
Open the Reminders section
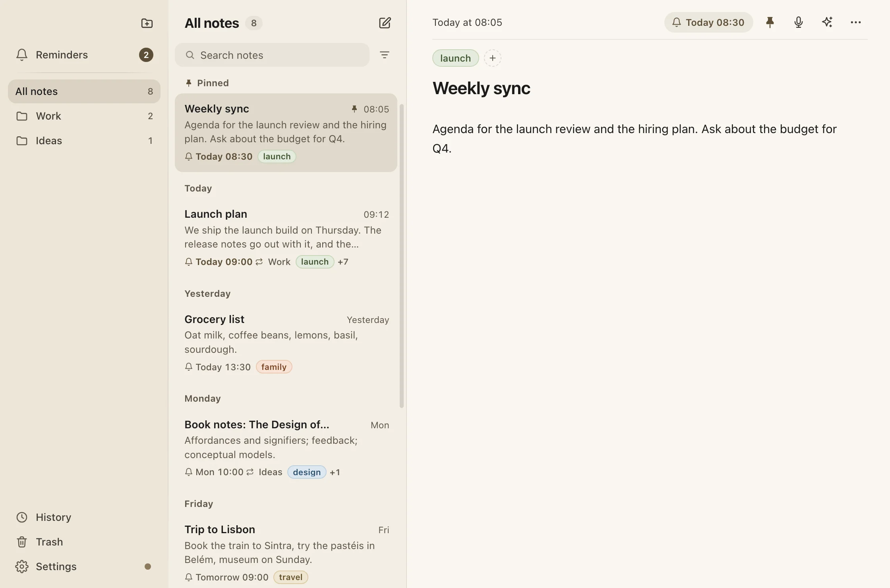(x=84, y=55)
